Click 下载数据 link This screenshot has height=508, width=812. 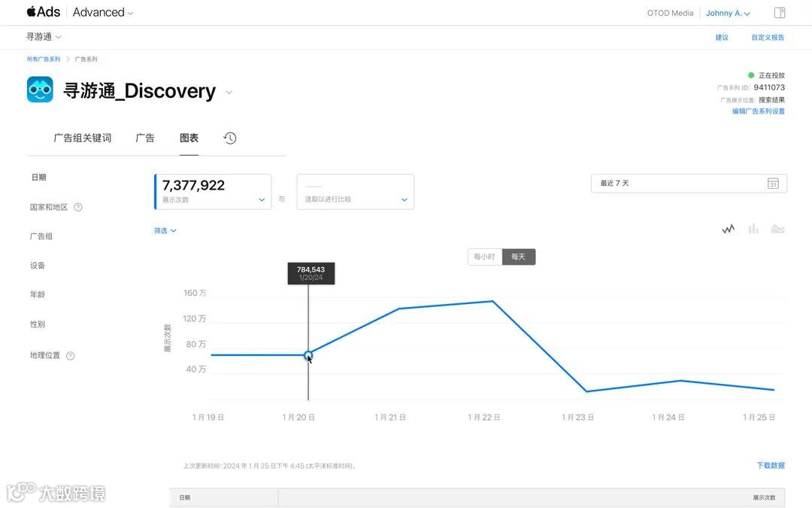coord(771,466)
